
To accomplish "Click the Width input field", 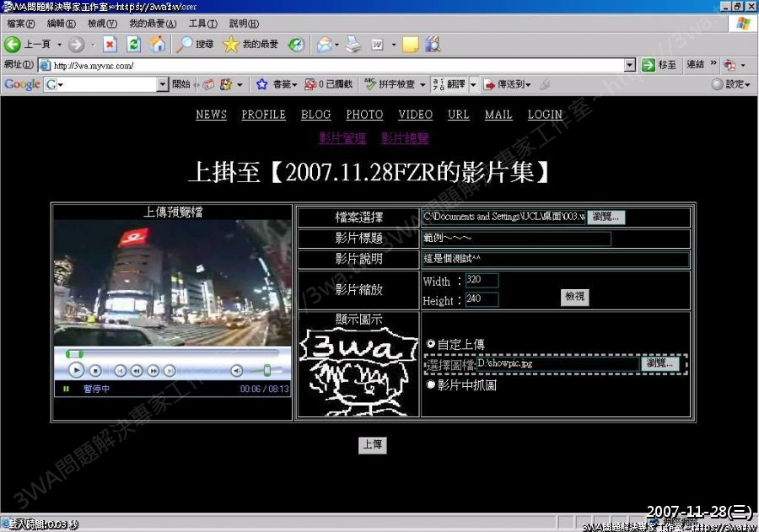I will [x=482, y=281].
